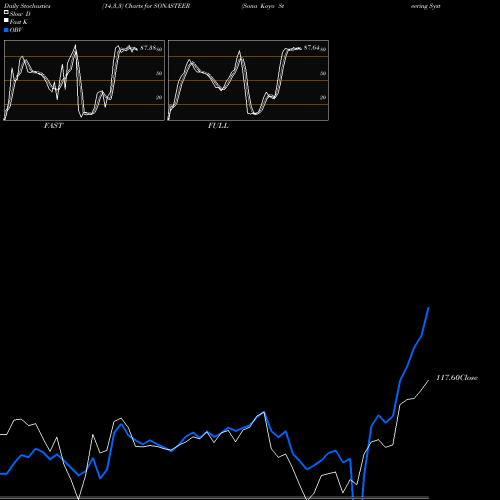This screenshot has height=500, width=500.
Task: Click the 117.60 Close price label
Action: tap(457, 378)
